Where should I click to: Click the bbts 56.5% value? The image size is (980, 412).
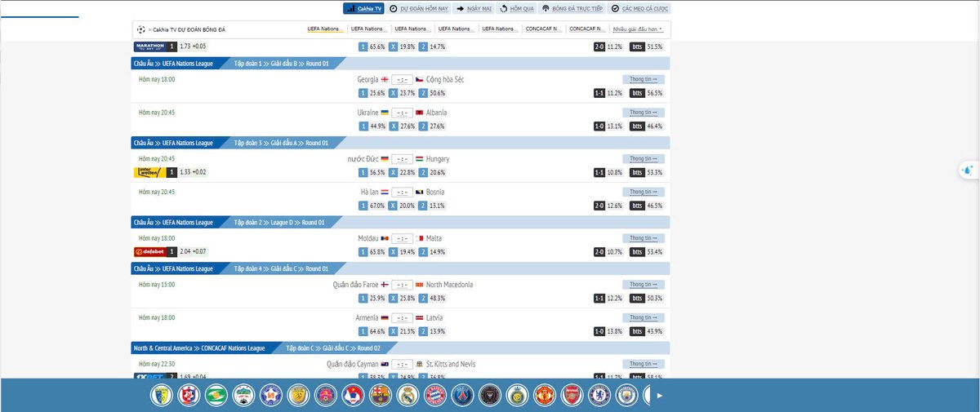[x=646, y=93]
